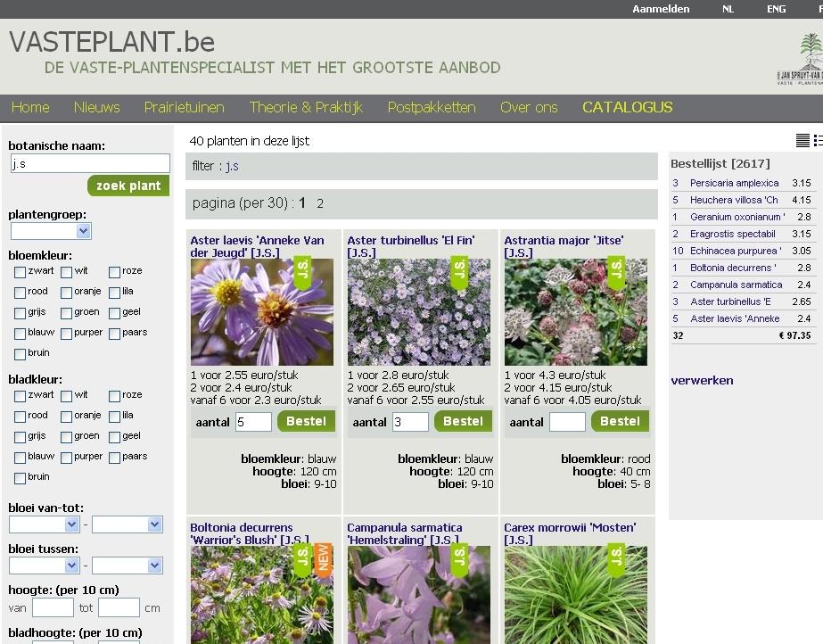
Task: Select the CATALOGUS menu item
Action: [x=627, y=108]
